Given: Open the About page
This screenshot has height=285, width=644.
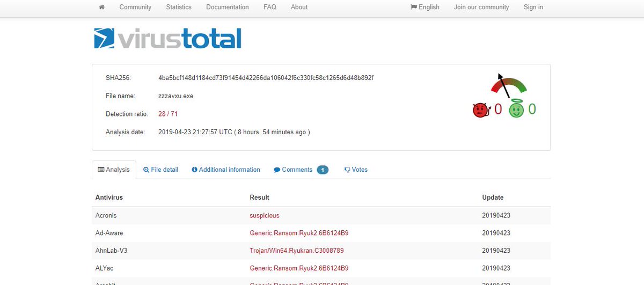Looking at the screenshot, I should tap(299, 7).
